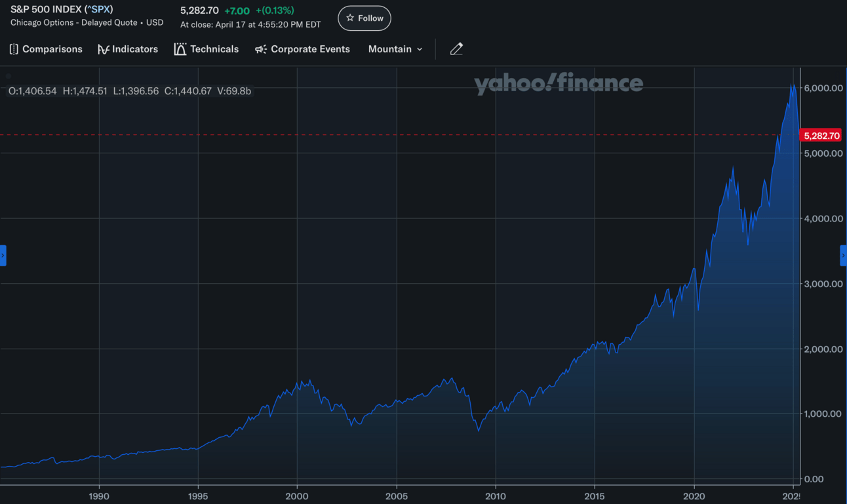The image size is (847, 504).
Task: Click the 2,000.00 price axis label
Action: (823, 349)
